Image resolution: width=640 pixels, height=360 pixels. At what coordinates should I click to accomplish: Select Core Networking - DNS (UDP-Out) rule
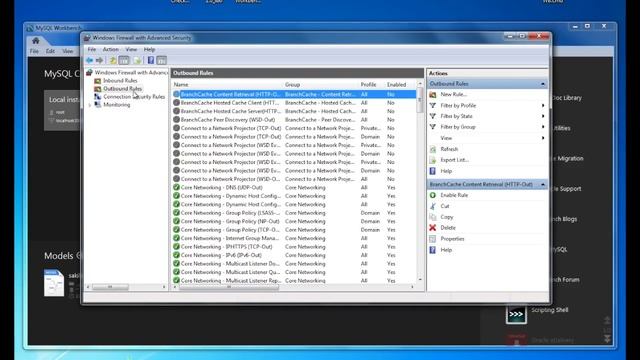[294, 187]
